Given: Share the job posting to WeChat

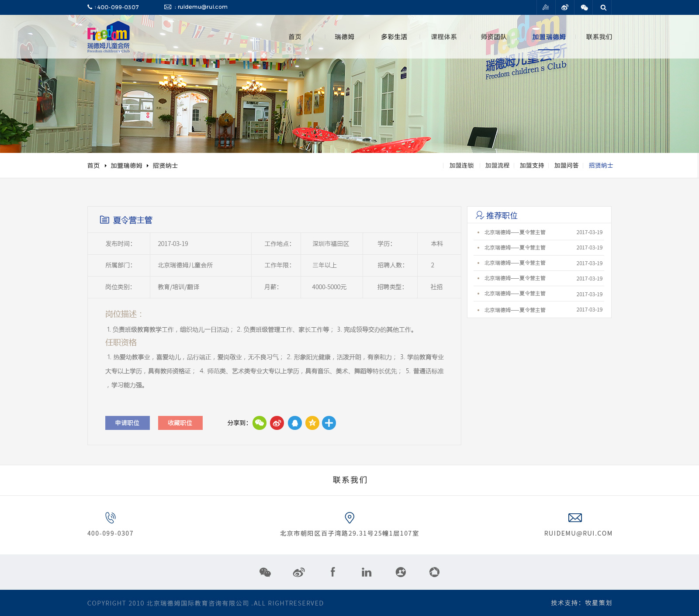Looking at the screenshot, I should click(260, 423).
